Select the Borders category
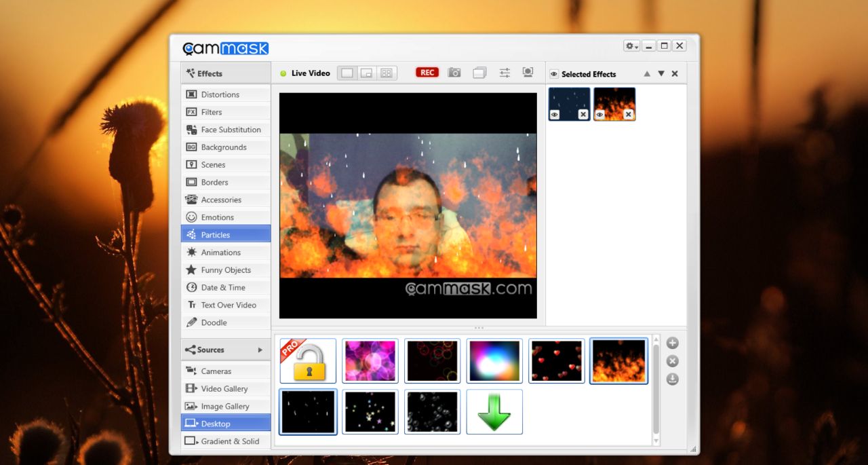The image size is (868, 465). [x=226, y=183]
